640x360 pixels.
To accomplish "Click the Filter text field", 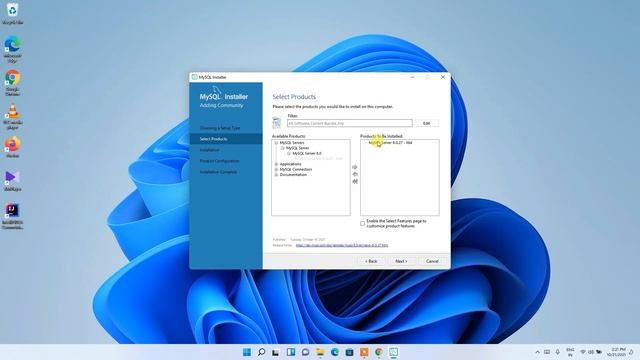I will (350, 123).
